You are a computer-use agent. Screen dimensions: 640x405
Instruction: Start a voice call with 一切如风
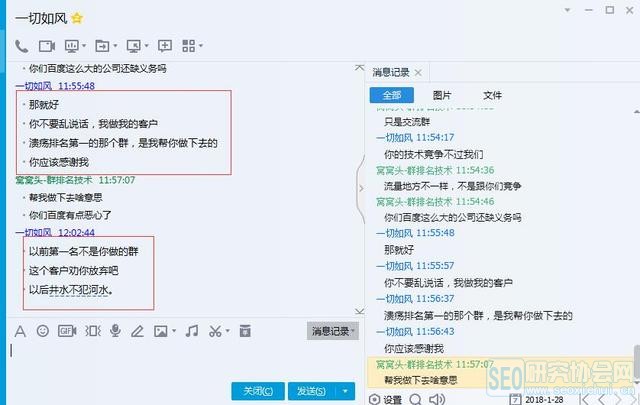21,46
